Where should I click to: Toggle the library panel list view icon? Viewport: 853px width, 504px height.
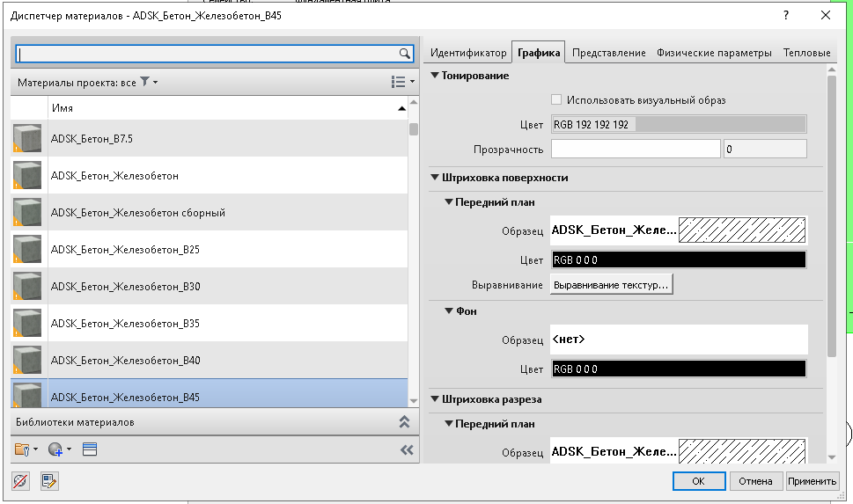click(x=90, y=449)
